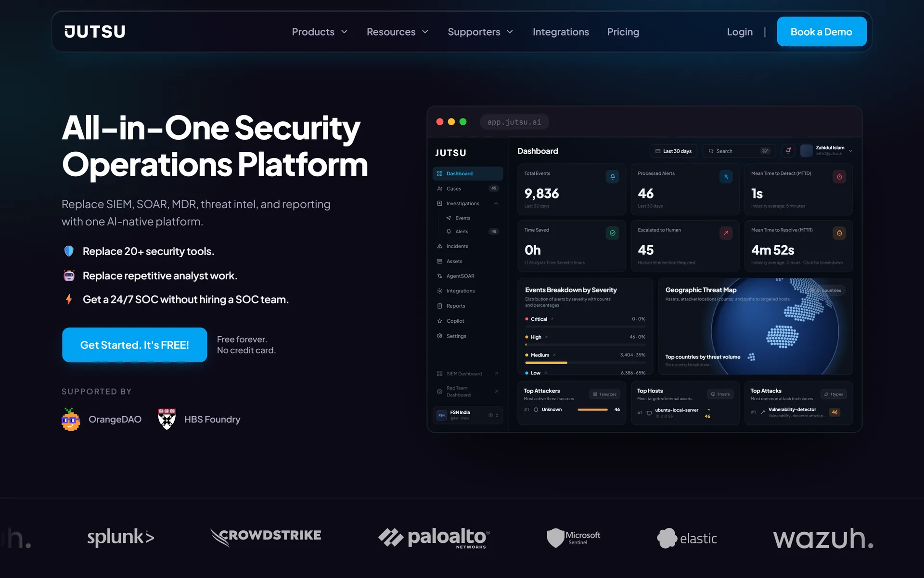Open Cases in the mockup sidebar
The width and height of the screenshot is (924, 578).
[x=468, y=188]
